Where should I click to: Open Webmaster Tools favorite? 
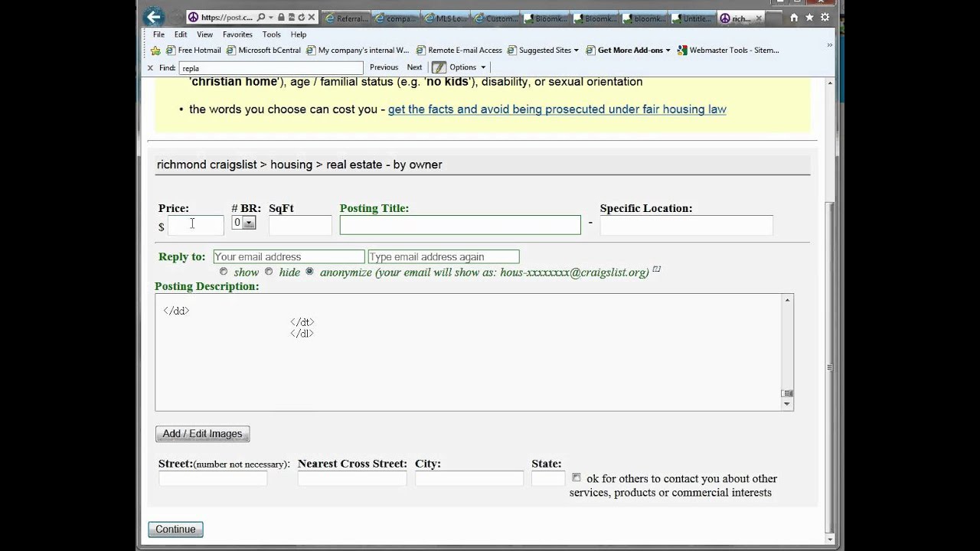point(728,51)
